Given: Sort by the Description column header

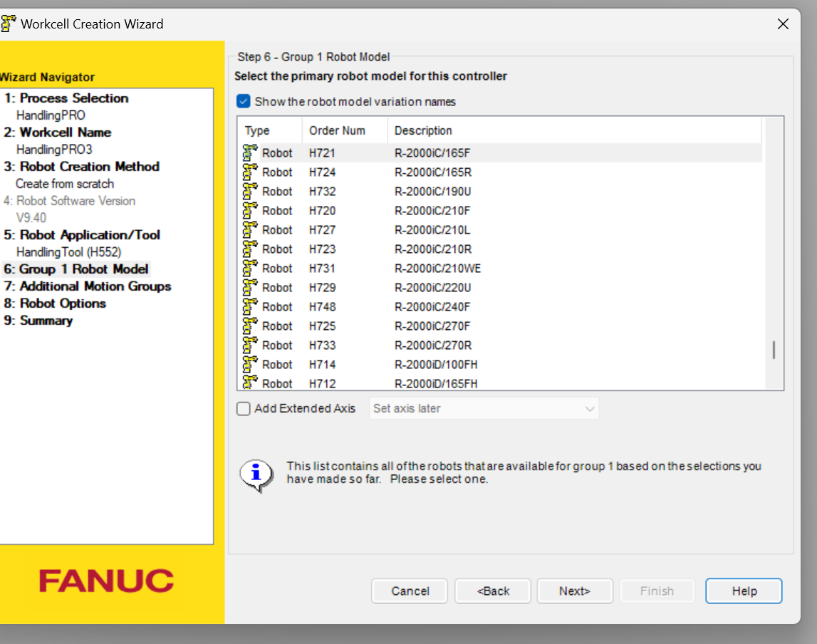Looking at the screenshot, I should click(x=575, y=130).
